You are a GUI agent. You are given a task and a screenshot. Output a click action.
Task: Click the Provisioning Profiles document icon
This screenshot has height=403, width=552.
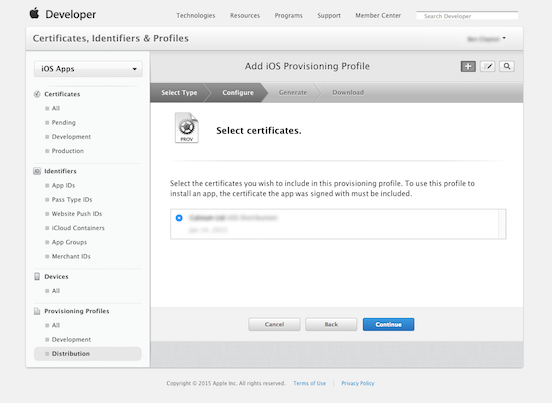pyautogui.click(x=37, y=311)
